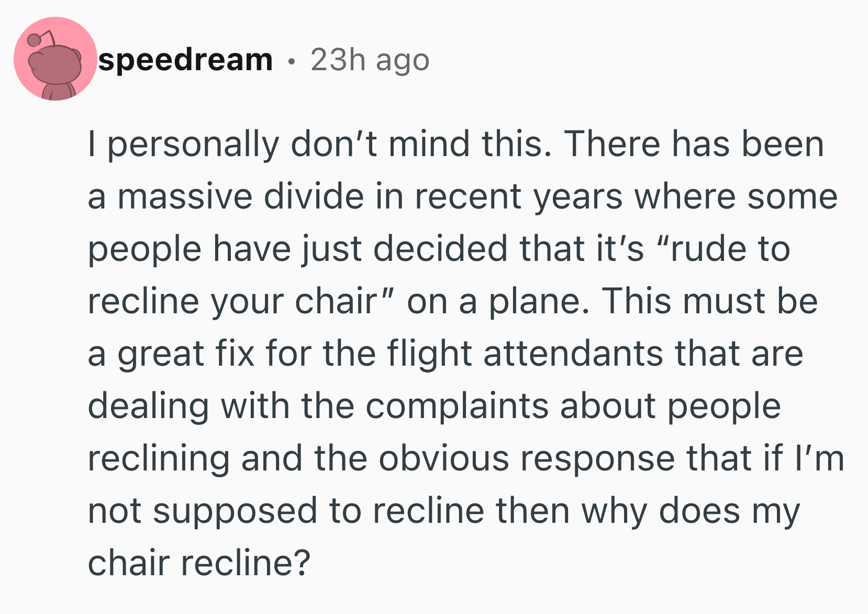Screen dimensions: 868x614
Task: Click "recline your chair" in the comment
Action: pyautogui.click(x=232, y=301)
